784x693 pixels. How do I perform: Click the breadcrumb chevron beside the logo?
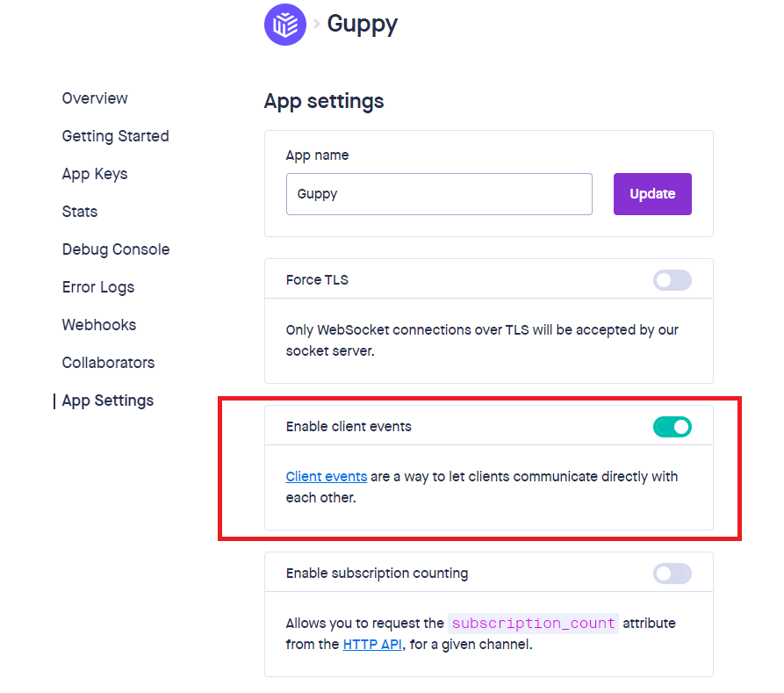click(316, 25)
